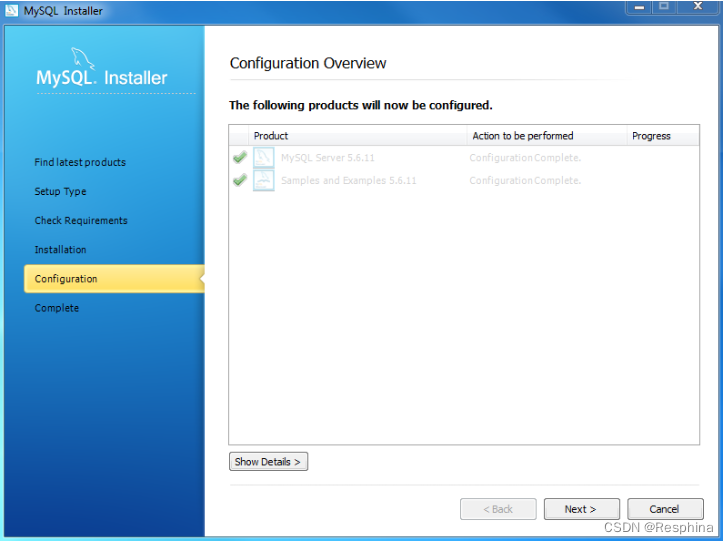Click Configuration Complete status for Samples and Examples

click(525, 181)
